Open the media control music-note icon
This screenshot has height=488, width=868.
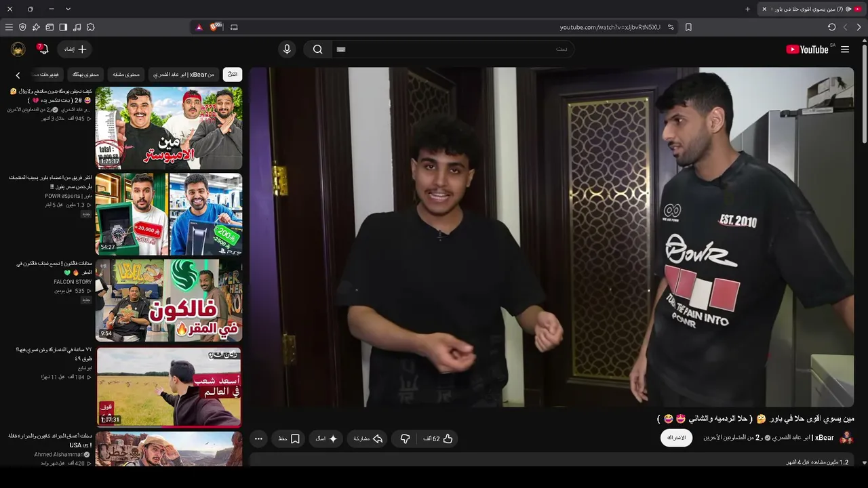(x=77, y=27)
